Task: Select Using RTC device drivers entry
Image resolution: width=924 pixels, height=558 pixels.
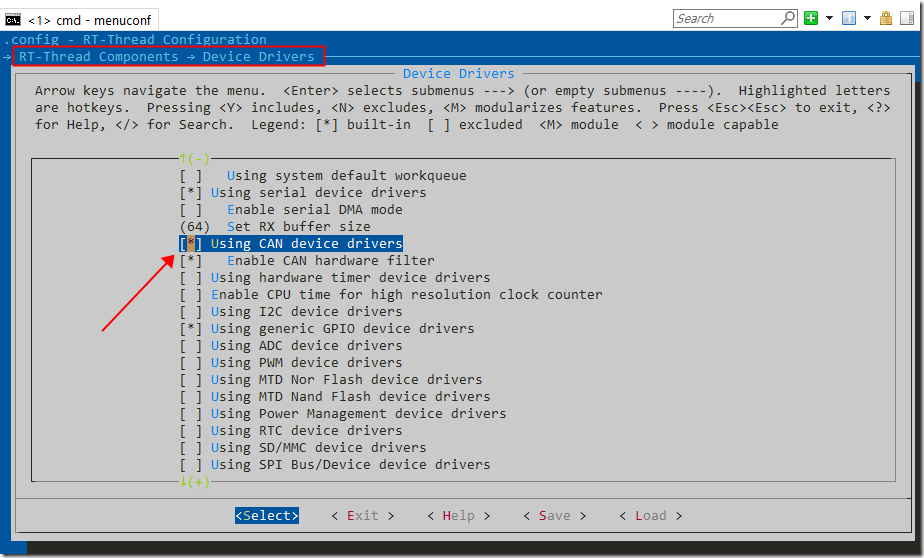Action: click(x=306, y=431)
